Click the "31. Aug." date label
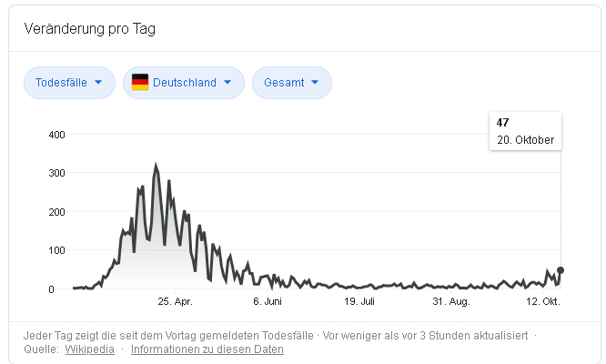606x364 pixels. (451, 301)
